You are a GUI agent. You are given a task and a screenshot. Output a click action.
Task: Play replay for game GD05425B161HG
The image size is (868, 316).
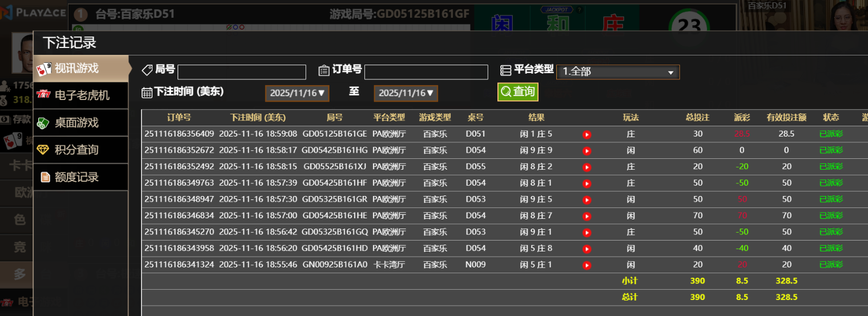[586, 151]
